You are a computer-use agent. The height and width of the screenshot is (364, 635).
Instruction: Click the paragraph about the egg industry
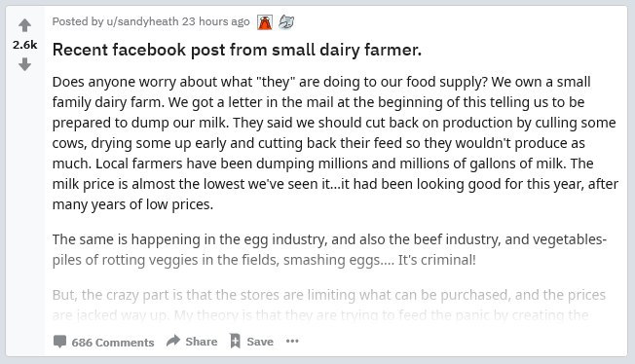coord(329,249)
